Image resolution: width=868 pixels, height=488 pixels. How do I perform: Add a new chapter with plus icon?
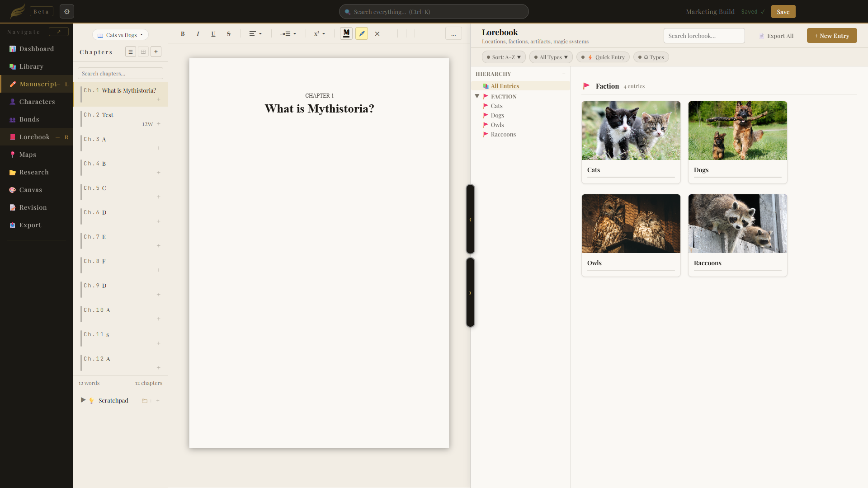click(x=156, y=52)
